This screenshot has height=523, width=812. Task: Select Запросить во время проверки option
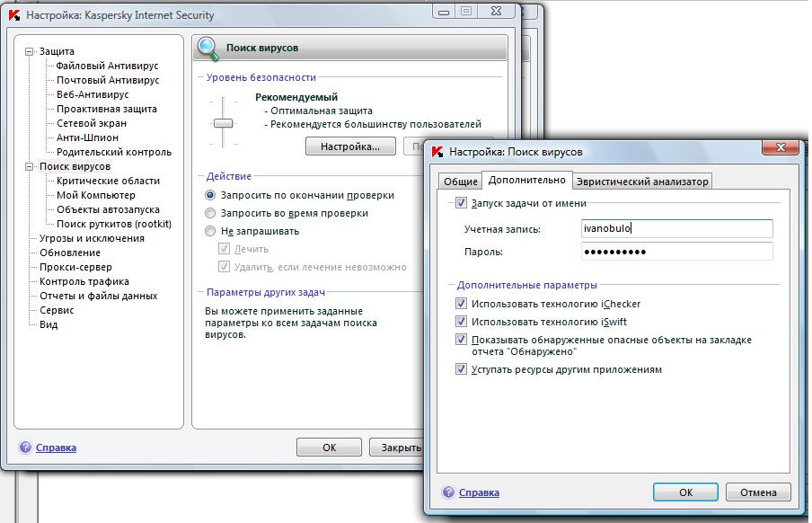click(210, 213)
